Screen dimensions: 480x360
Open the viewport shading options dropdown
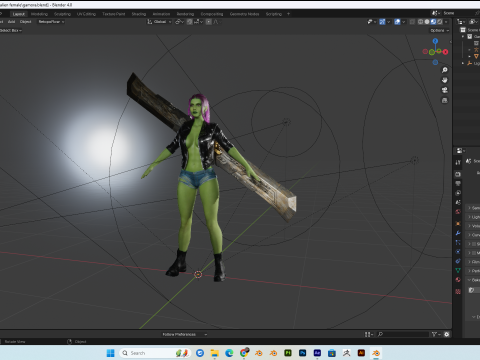(x=446, y=22)
